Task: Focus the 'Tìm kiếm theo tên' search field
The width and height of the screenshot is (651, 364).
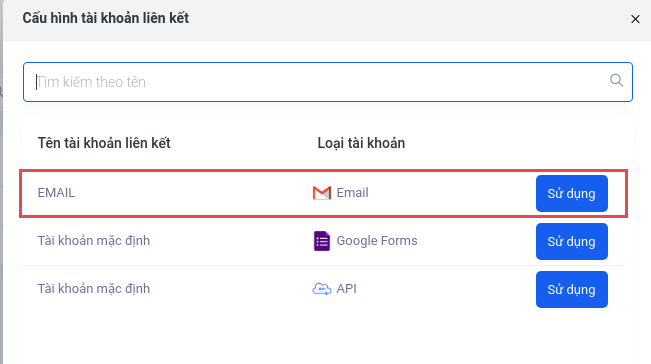Action: (x=328, y=82)
